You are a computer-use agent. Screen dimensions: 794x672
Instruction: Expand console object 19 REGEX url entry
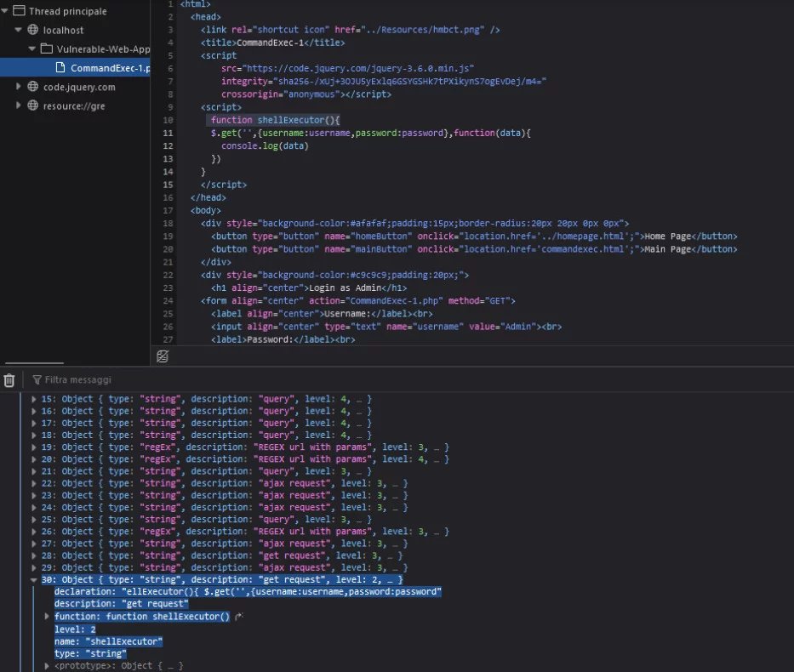pyautogui.click(x=34, y=447)
